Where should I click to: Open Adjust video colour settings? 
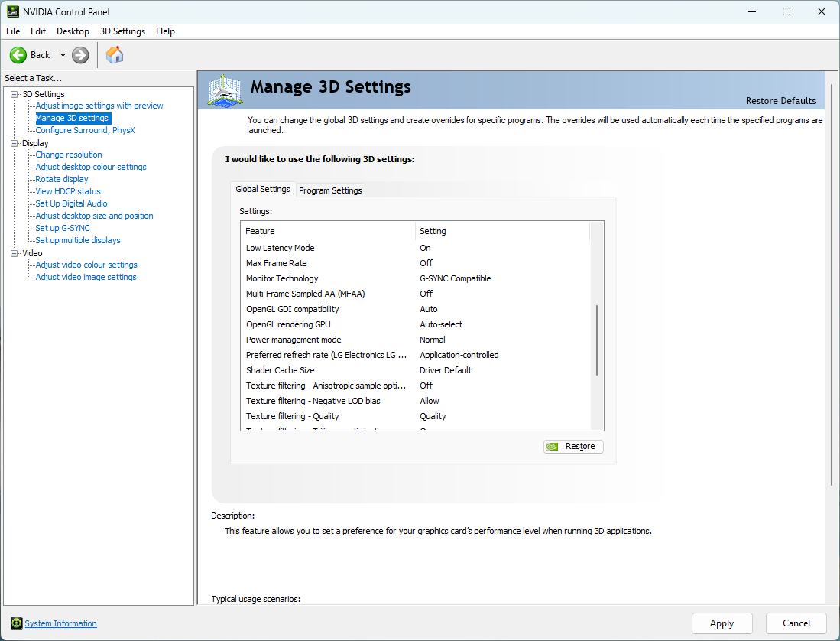(86, 265)
